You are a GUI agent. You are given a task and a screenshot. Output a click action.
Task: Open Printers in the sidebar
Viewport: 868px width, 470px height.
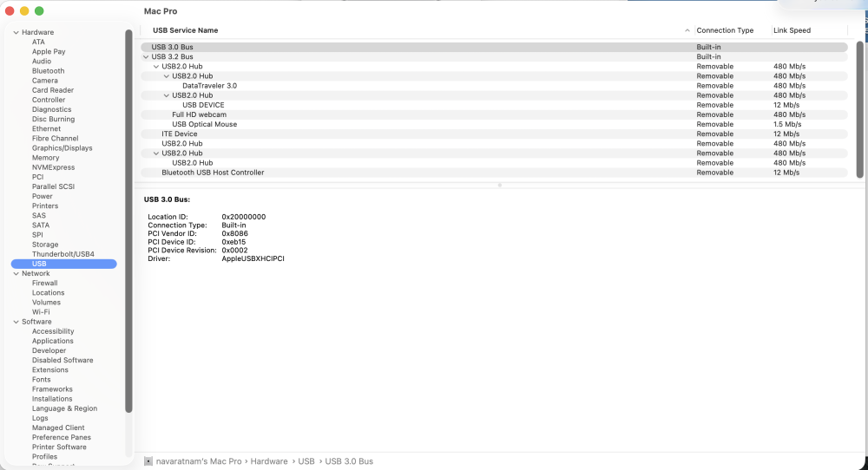[x=45, y=206]
